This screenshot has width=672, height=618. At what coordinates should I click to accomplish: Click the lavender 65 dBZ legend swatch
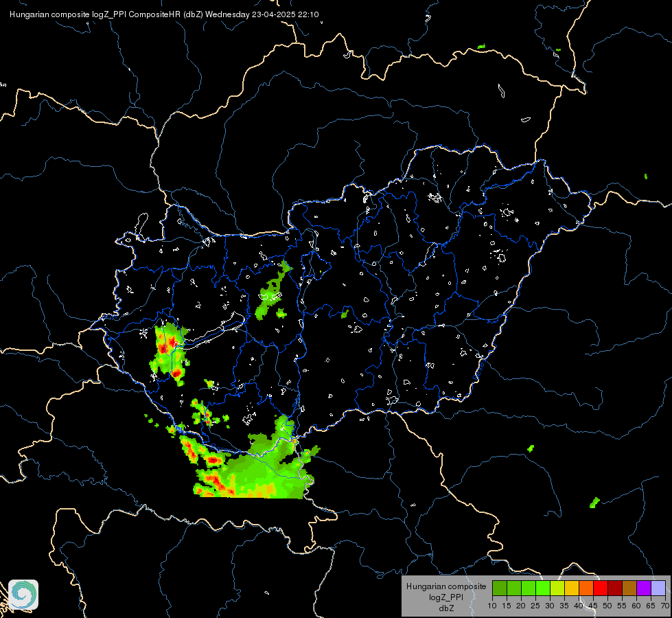tap(658, 588)
